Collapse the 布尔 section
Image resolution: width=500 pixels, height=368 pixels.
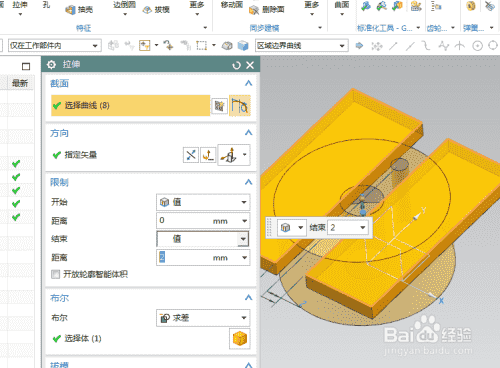[248, 298]
